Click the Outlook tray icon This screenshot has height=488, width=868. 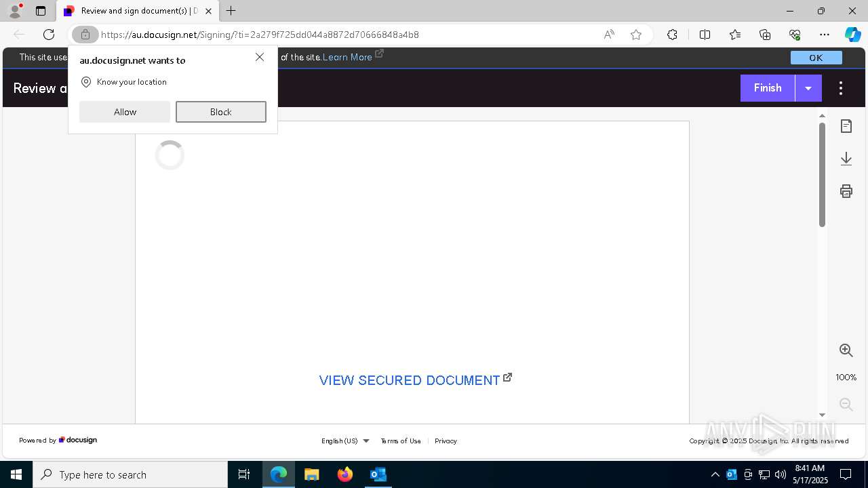[732, 474]
